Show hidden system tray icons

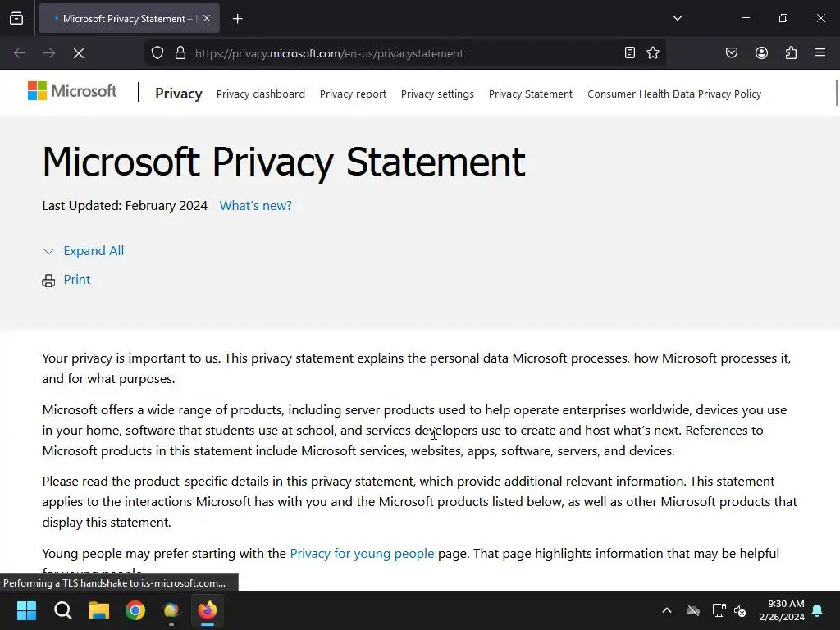point(666,610)
